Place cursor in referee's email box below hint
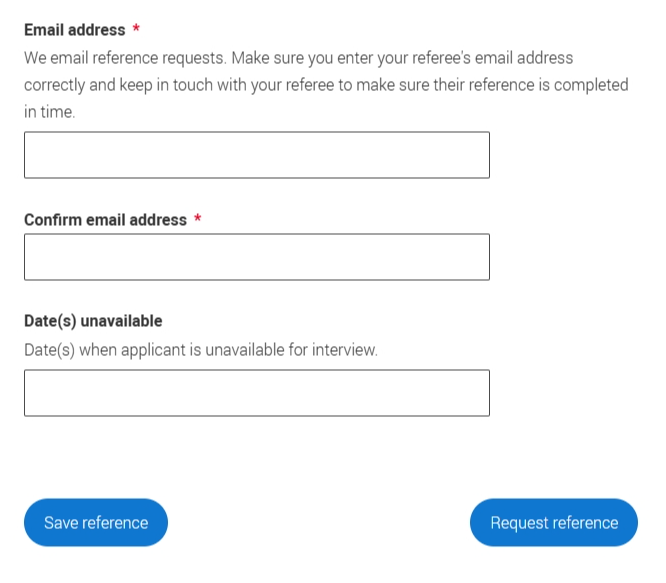 [x=257, y=155]
